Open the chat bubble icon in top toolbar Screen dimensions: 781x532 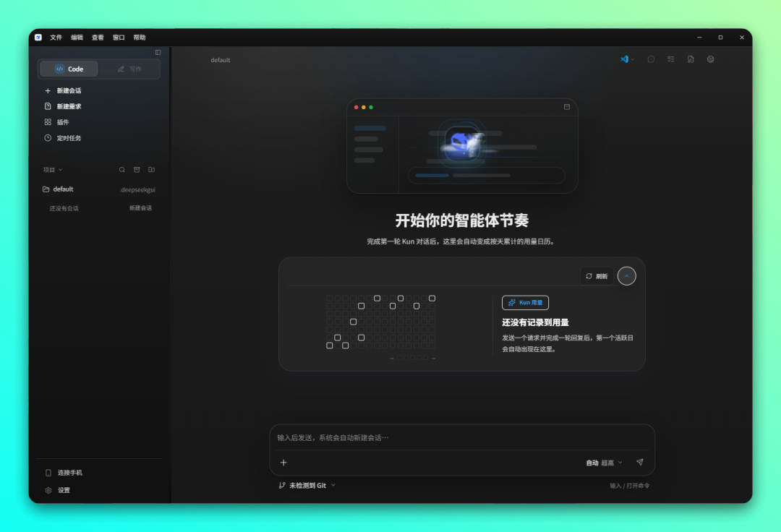point(651,59)
